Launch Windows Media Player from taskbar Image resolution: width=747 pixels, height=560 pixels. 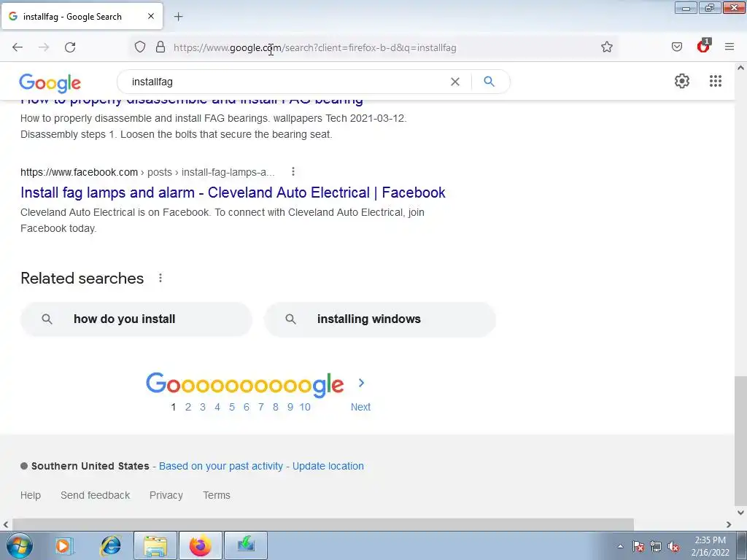(63, 545)
